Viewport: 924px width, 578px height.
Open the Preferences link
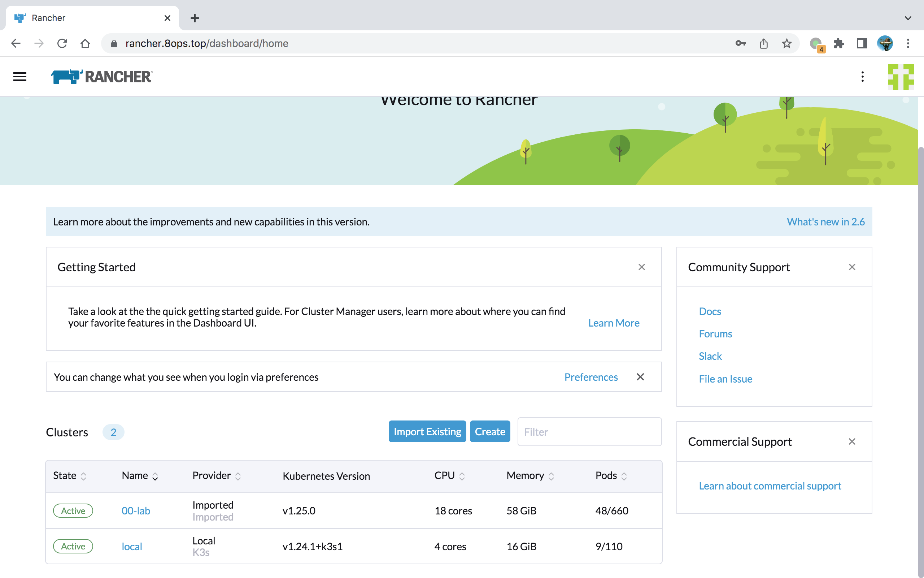click(590, 377)
